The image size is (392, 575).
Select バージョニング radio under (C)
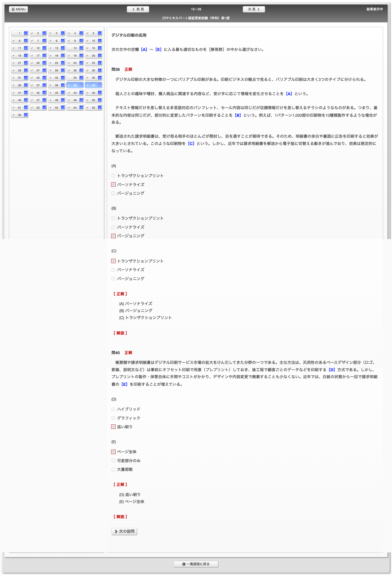click(x=113, y=279)
